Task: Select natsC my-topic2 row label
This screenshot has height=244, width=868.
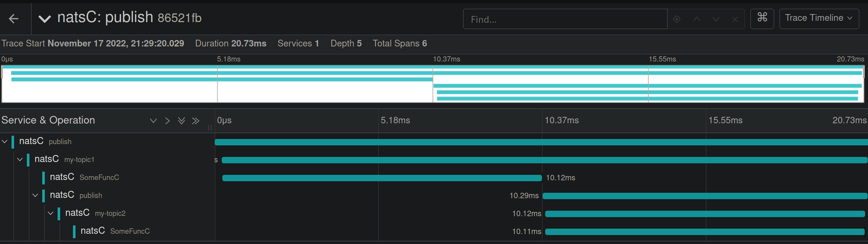Action: coord(95,213)
